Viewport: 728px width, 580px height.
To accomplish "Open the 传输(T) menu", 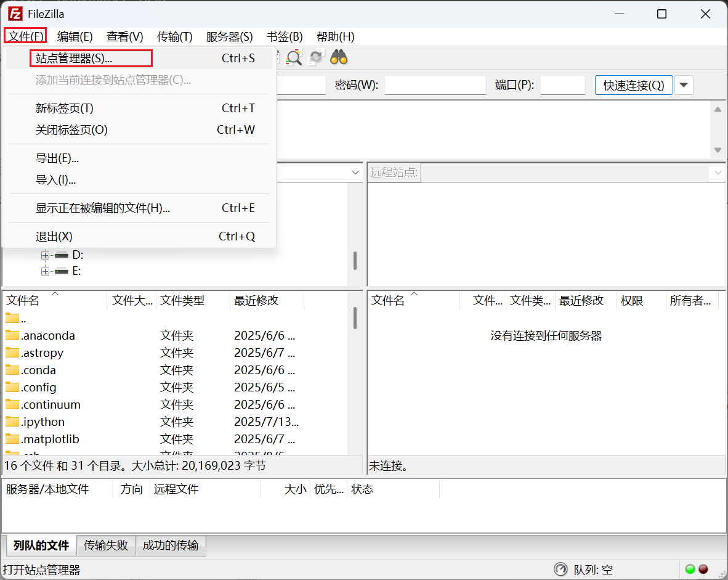I will [174, 36].
